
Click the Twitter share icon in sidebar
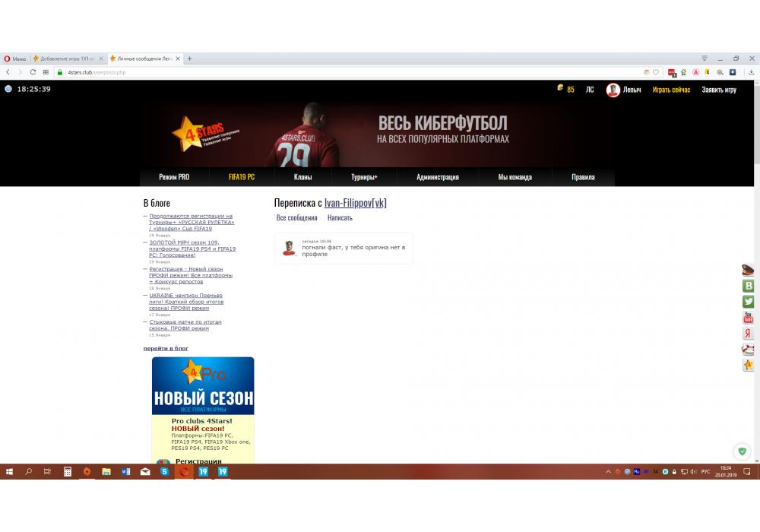[748, 302]
